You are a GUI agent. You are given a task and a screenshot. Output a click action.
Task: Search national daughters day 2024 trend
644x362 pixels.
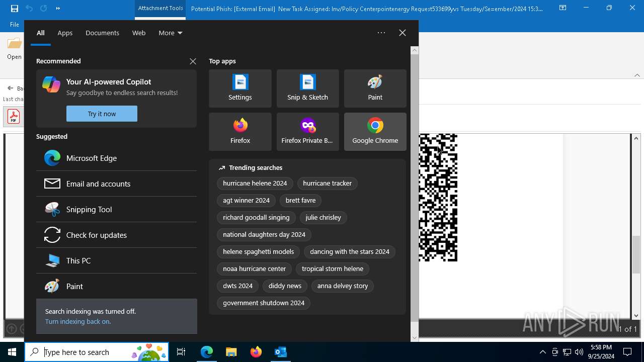[x=264, y=234]
